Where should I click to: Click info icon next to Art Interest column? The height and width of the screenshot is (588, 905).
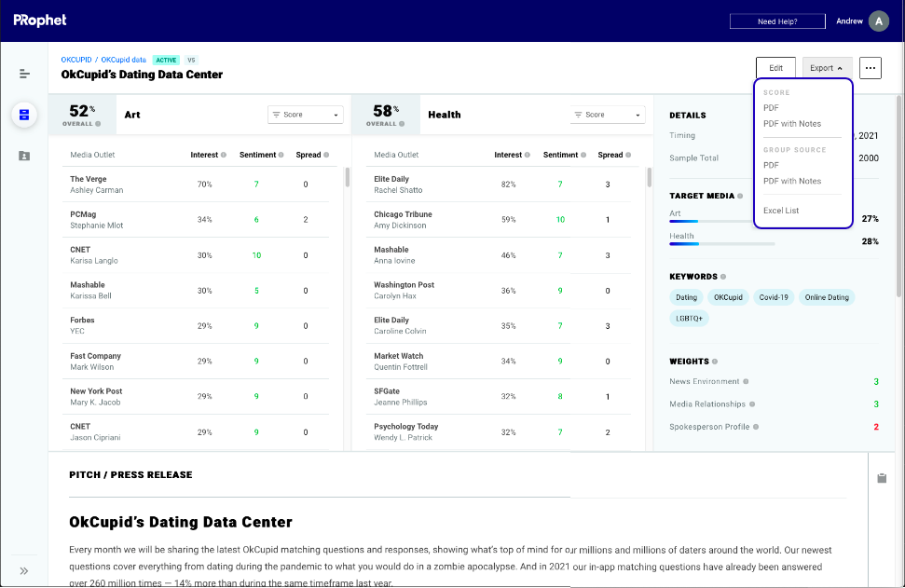point(224,155)
